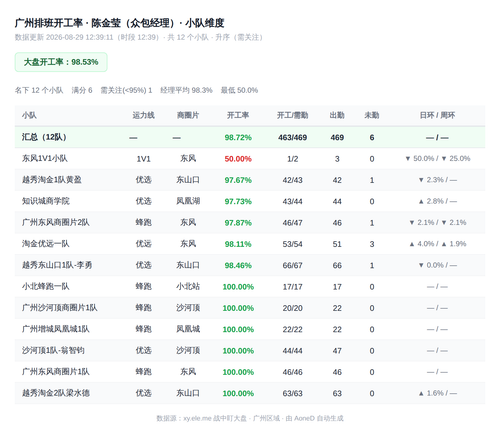Click 97.87% open rate cell
500x440 pixels.
point(238,223)
